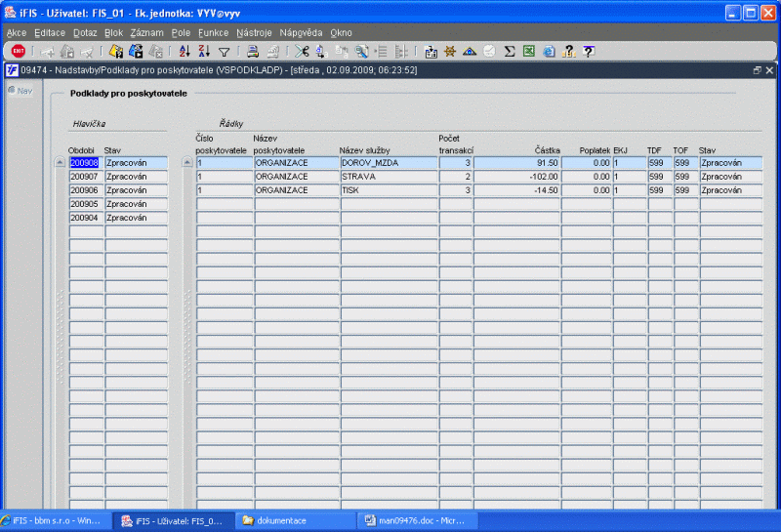Image resolution: width=781 pixels, height=532 pixels.
Task: Click iFIS - Uživatel: FIS_0 taskbar button
Action: pyautogui.click(x=174, y=521)
